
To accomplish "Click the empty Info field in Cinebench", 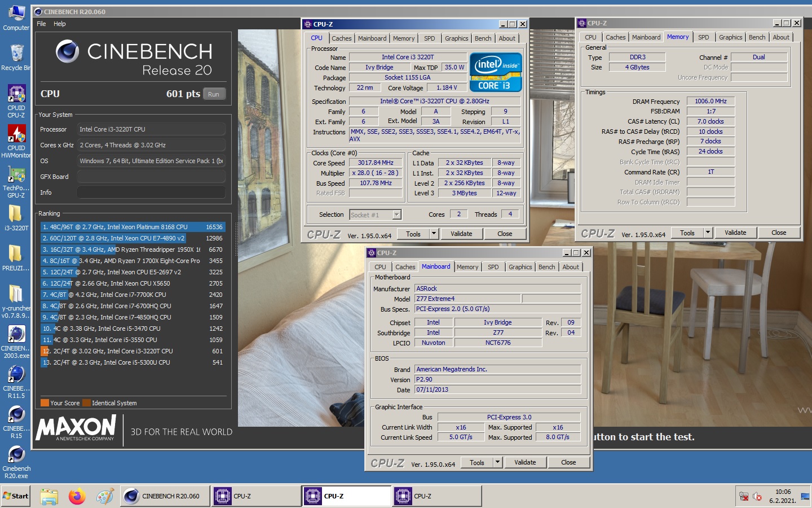I will [x=151, y=192].
